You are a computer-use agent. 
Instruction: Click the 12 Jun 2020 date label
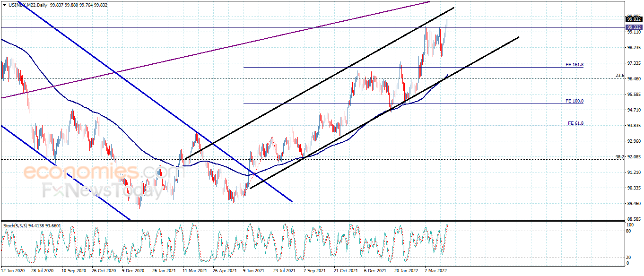[12, 271]
